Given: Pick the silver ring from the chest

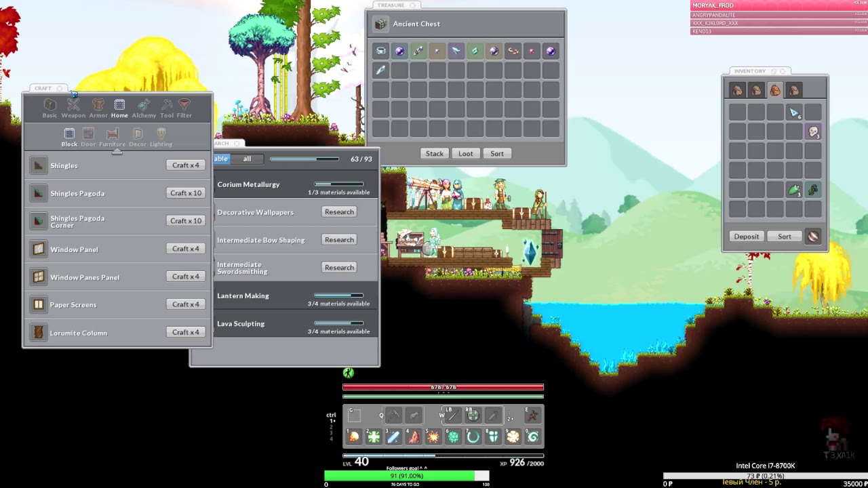Looking at the screenshot, I should pos(381,51).
